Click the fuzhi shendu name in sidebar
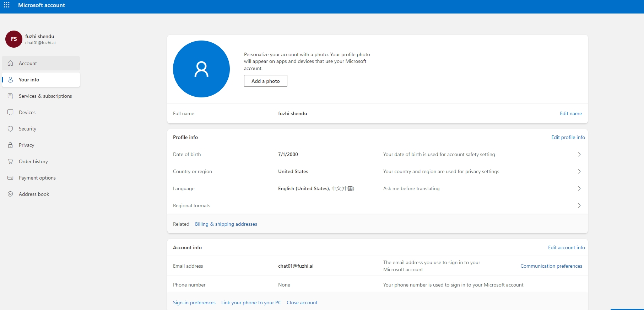This screenshot has height=310, width=644. (x=40, y=36)
